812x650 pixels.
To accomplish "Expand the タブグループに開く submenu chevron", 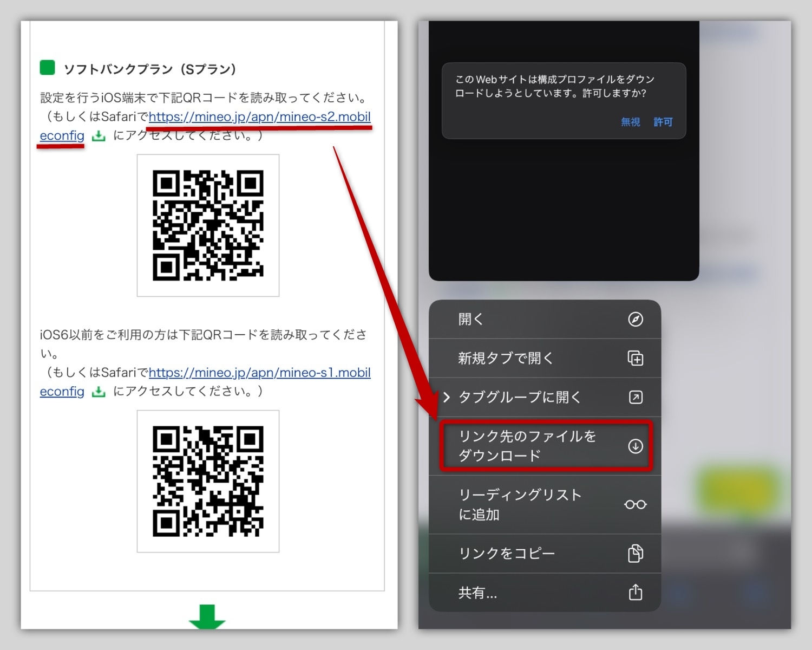I will click(x=447, y=397).
